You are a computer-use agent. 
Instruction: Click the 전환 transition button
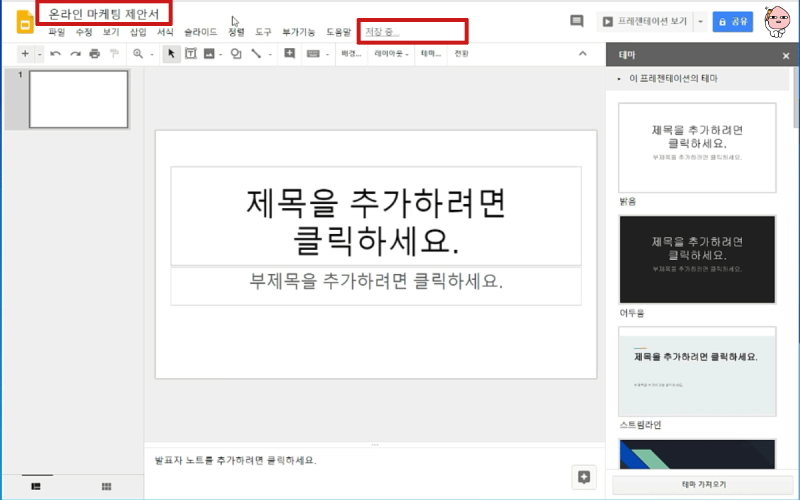tap(461, 54)
